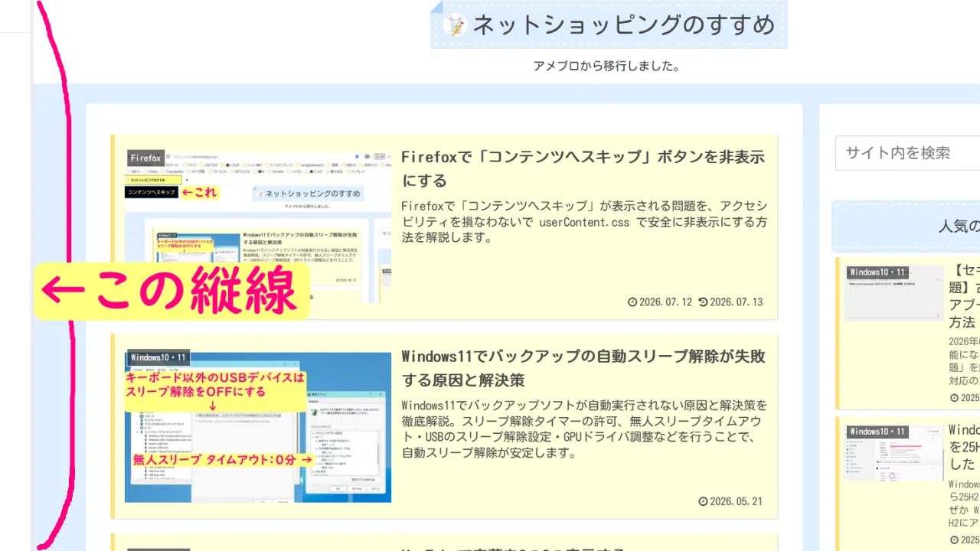Click the Firefox category label on first thumbnail

point(145,158)
